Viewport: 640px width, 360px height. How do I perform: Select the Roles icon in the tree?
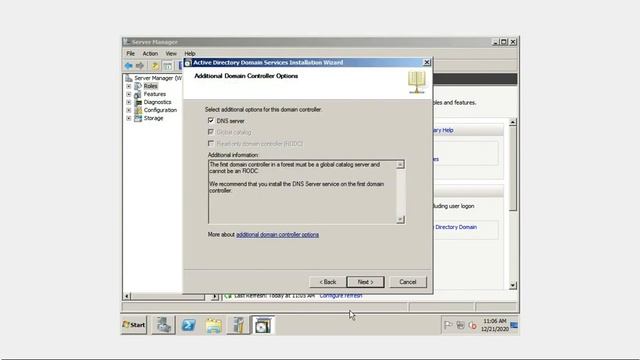[138, 86]
